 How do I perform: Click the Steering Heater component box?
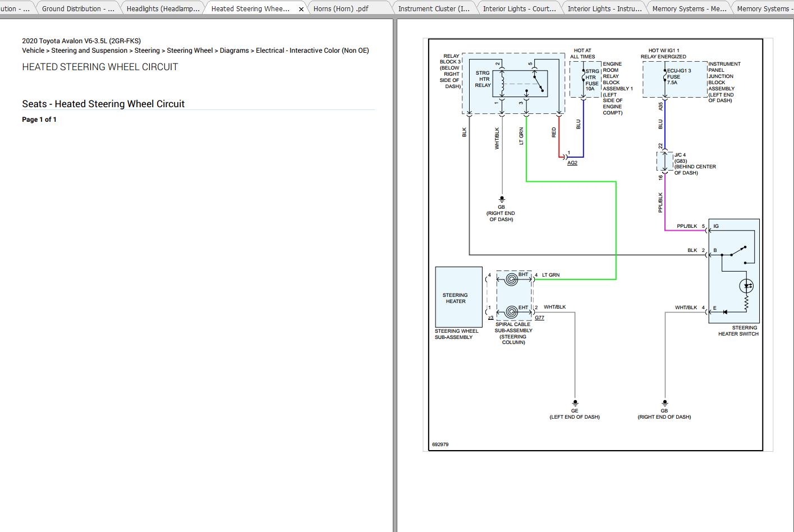[x=458, y=297]
